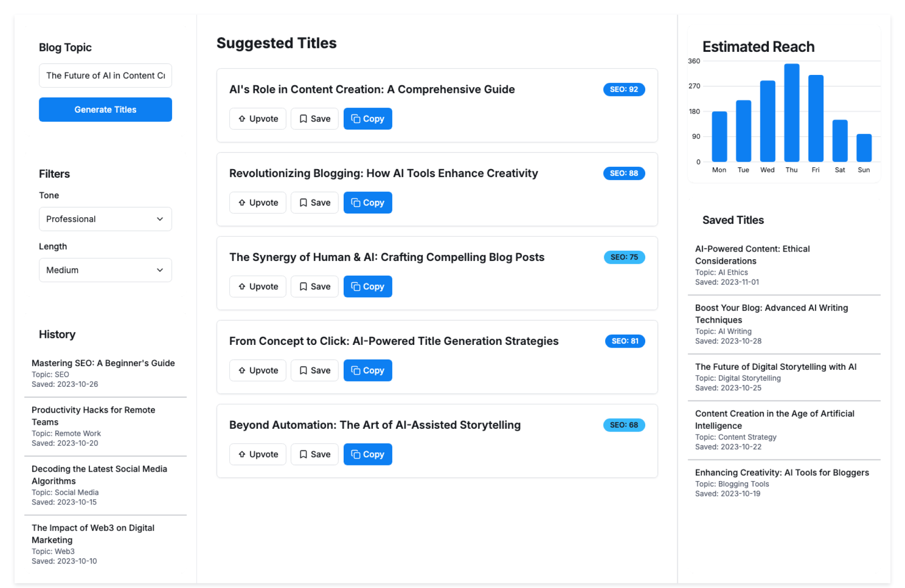Select 'Productivity Hacks for Remote Teams' from History
This screenshot has width=905, height=588.
pos(93,416)
